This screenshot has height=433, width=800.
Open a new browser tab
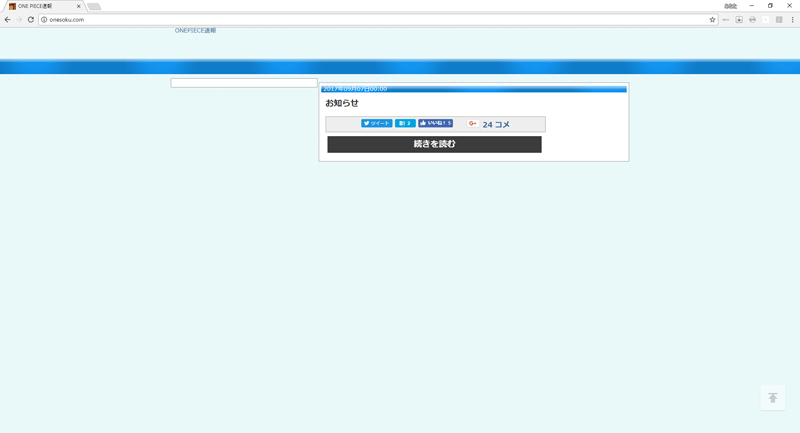[94, 7]
